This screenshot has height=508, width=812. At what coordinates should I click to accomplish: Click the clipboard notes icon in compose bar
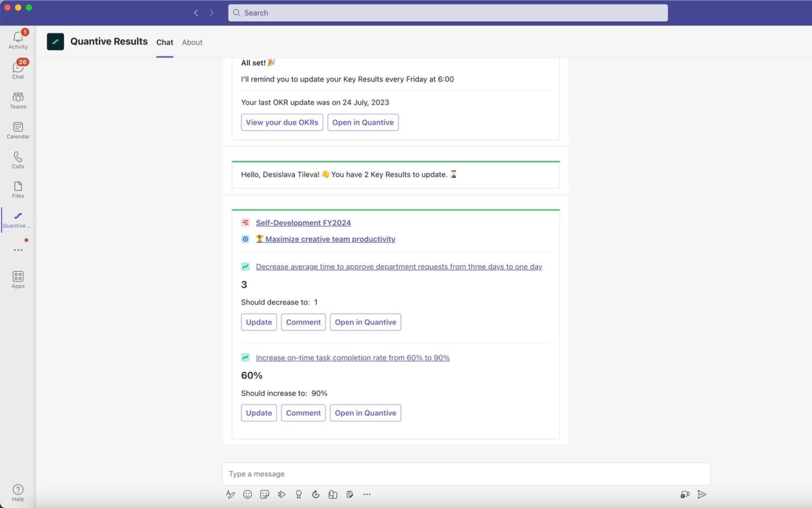pyautogui.click(x=350, y=494)
